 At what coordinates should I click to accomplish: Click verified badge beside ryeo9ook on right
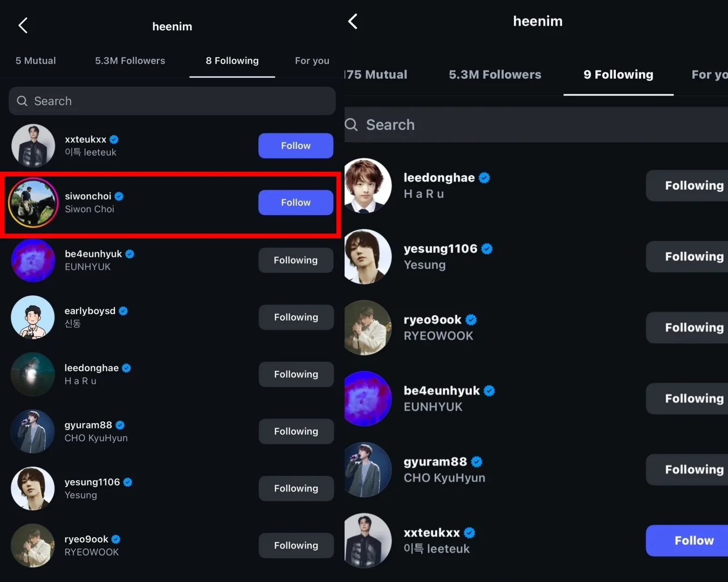coord(471,320)
